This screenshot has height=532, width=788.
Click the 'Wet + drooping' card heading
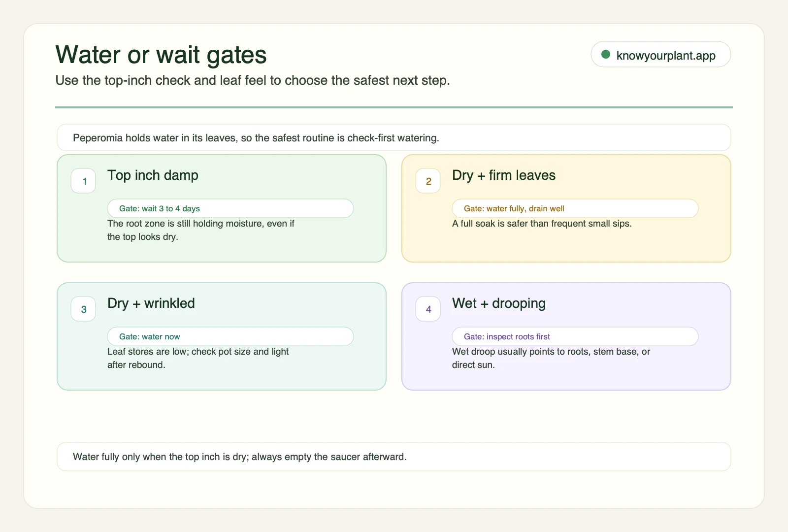tap(499, 303)
